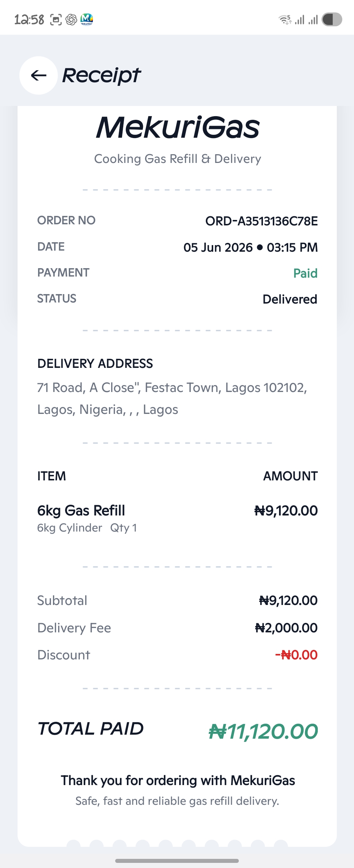Tap the Delivered status value
Viewport: 354px width, 868px height.
pos(290,299)
